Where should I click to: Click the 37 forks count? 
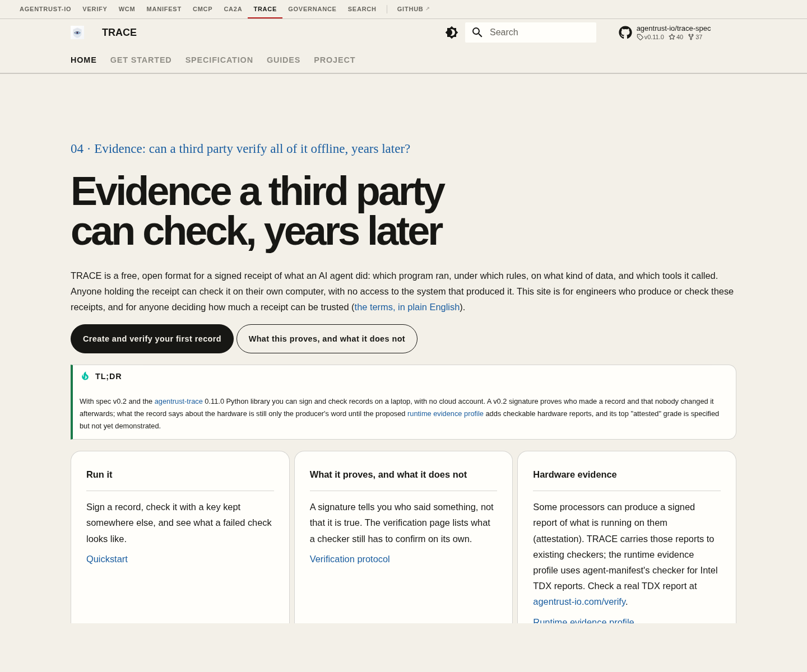coord(695,37)
